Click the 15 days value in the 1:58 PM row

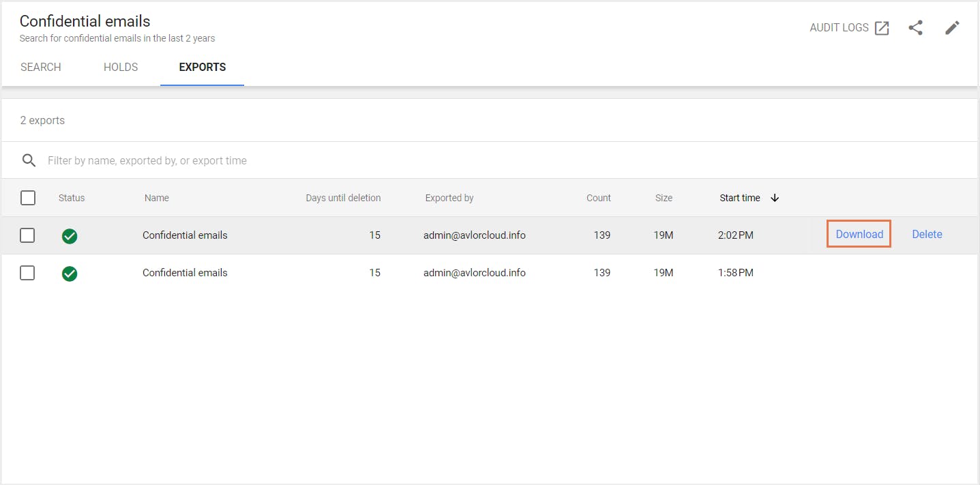(x=375, y=273)
